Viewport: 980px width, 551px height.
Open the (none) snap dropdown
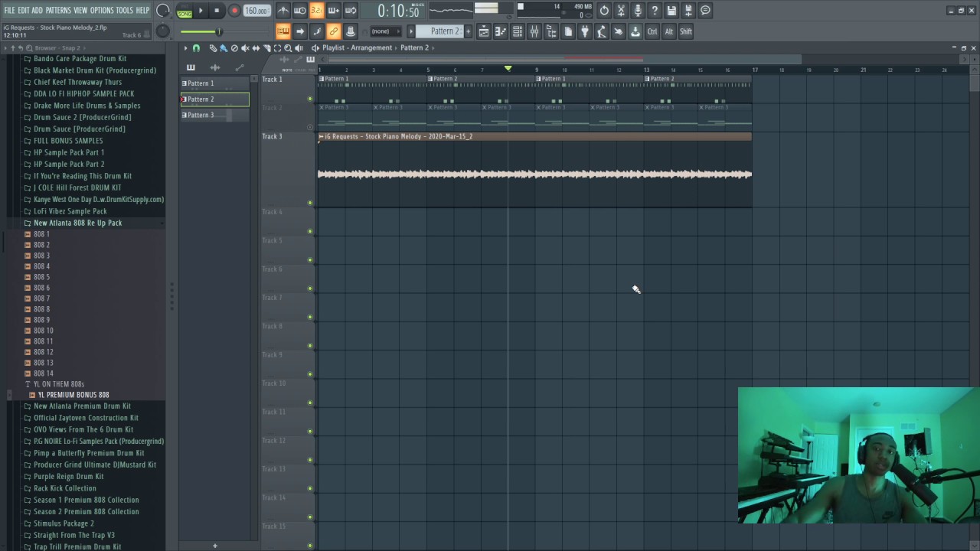pos(384,31)
